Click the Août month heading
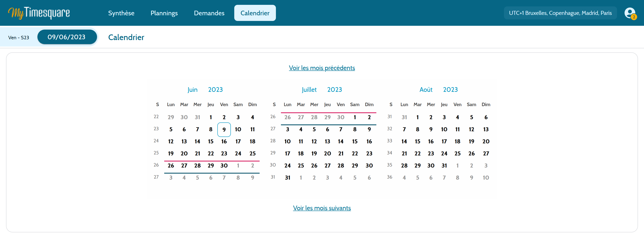This screenshot has width=644, height=238. pyautogui.click(x=426, y=89)
